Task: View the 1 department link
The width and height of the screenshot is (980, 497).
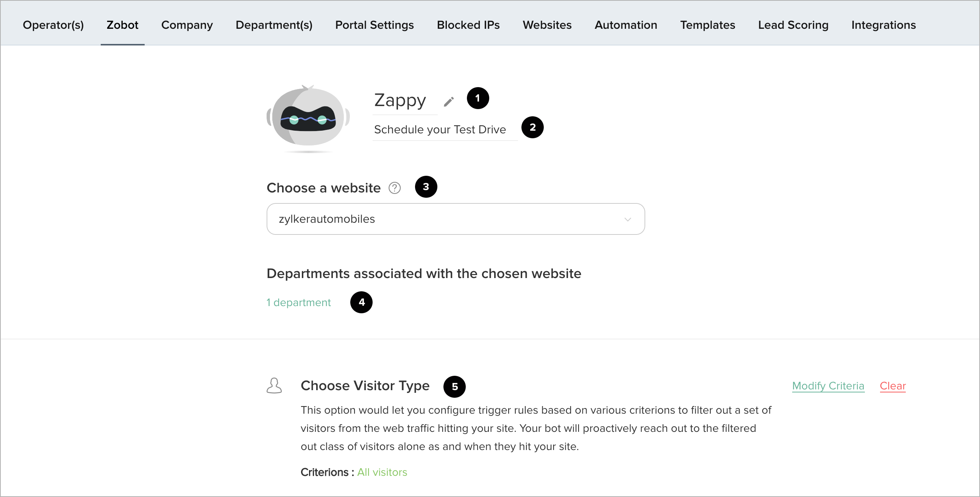Action: [298, 302]
